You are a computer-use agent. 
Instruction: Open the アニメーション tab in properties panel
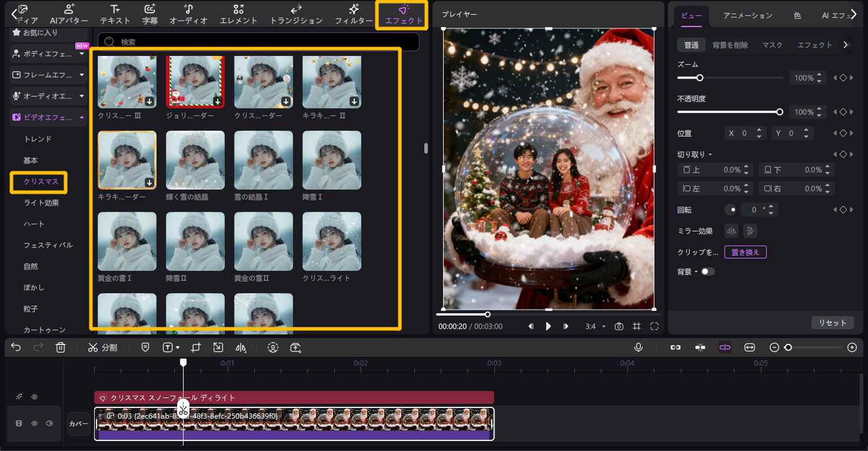point(747,15)
